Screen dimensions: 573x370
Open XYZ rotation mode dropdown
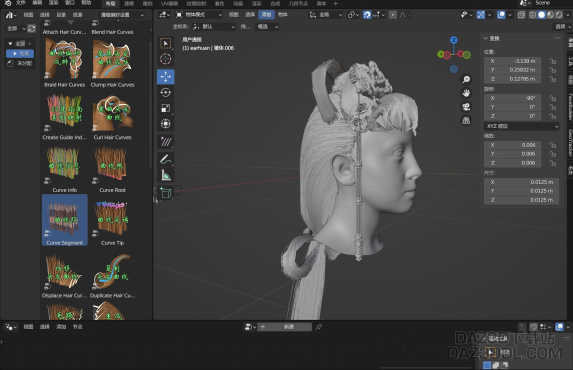pyautogui.click(x=521, y=126)
